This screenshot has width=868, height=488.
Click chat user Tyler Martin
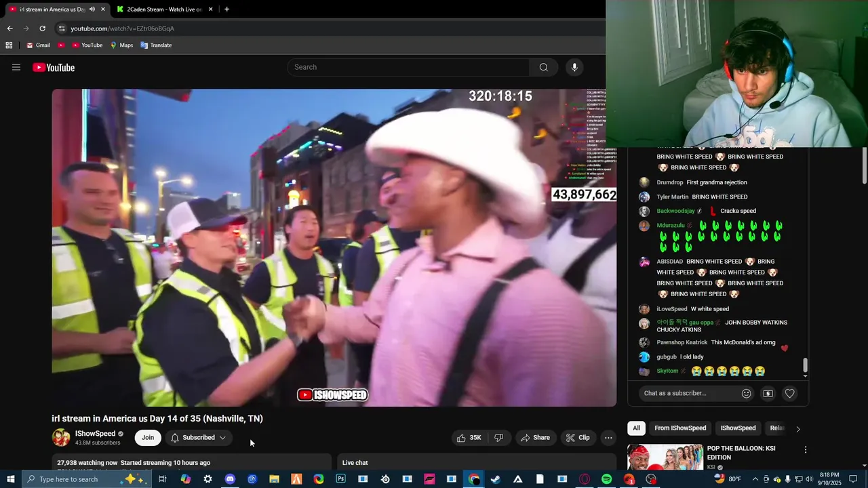click(673, 197)
